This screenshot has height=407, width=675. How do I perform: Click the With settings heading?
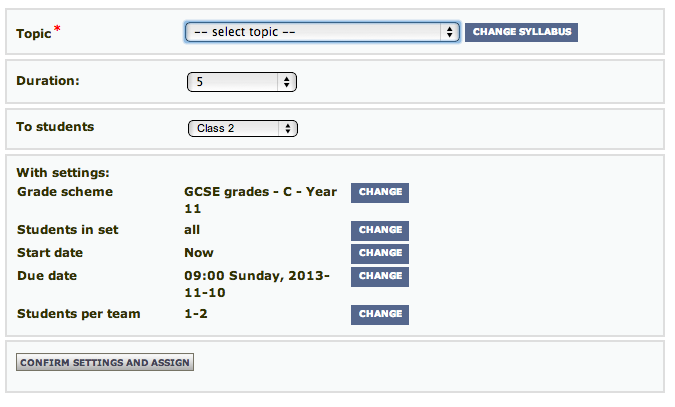tap(63, 173)
